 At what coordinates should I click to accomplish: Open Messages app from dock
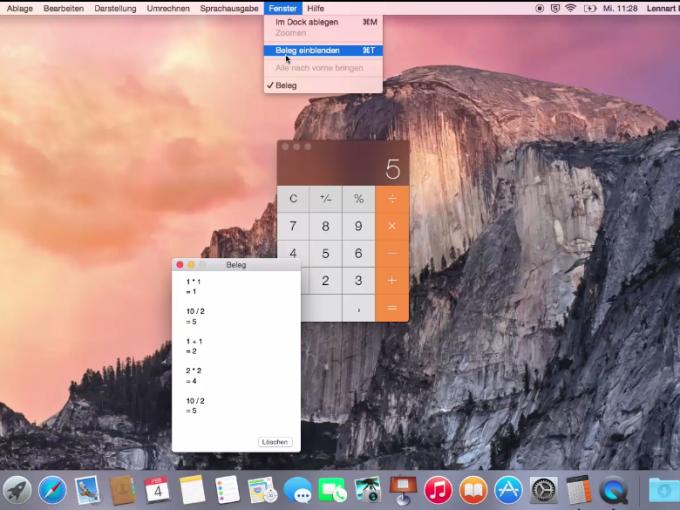point(298,490)
